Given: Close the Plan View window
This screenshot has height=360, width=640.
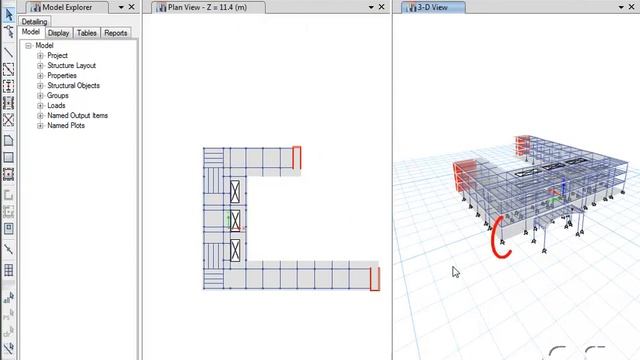Looking at the screenshot, I should (x=381, y=7).
